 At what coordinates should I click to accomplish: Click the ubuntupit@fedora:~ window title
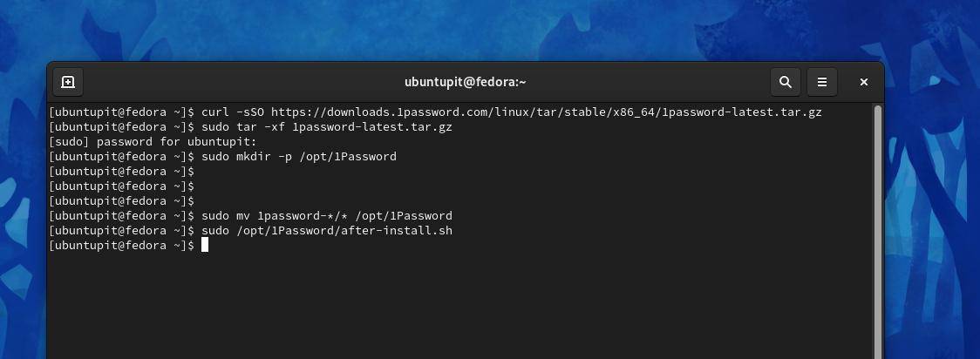(x=465, y=82)
